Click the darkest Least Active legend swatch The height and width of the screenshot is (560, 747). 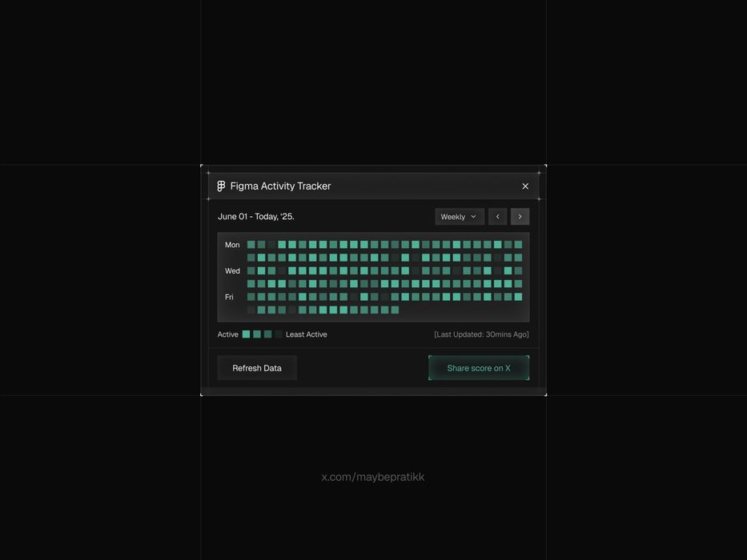pos(279,334)
